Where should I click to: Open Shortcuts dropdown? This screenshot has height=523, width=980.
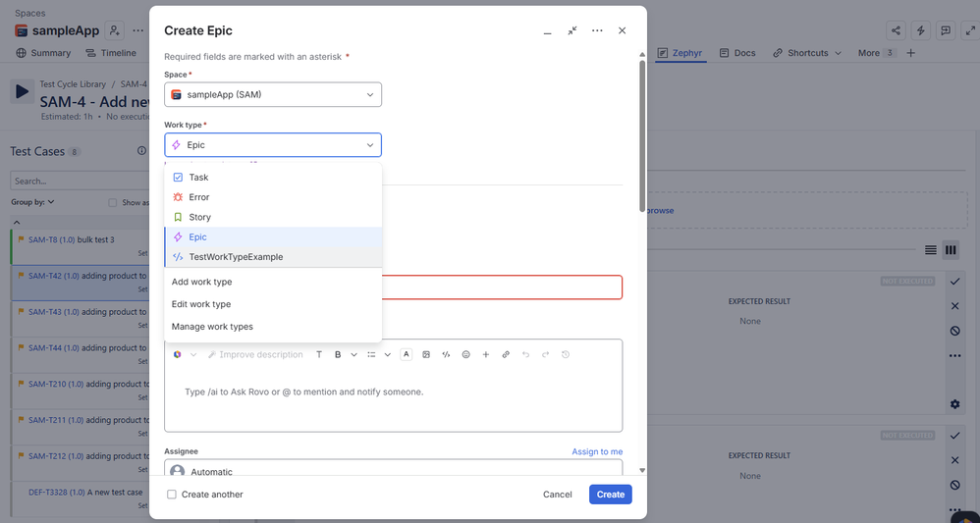(807, 53)
